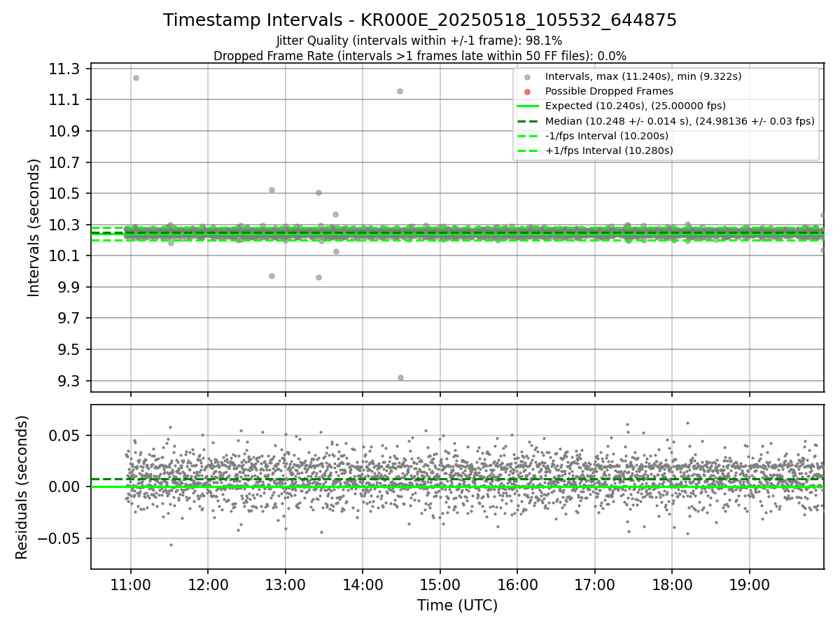
Task: Click the '10.5' y-axis tick label
Action: click(x=66, y=193)
